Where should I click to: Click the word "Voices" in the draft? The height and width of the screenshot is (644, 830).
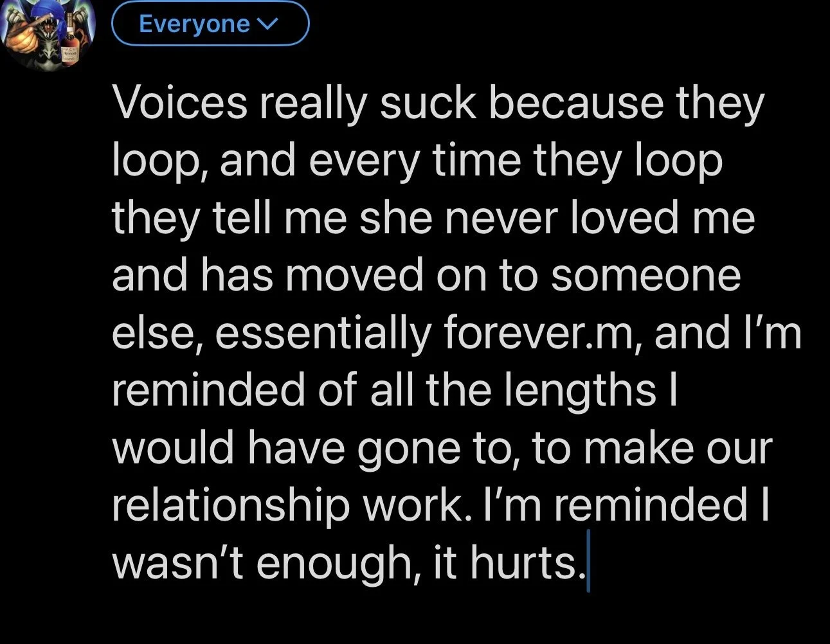pyautogui.click(x=180, y=103)
